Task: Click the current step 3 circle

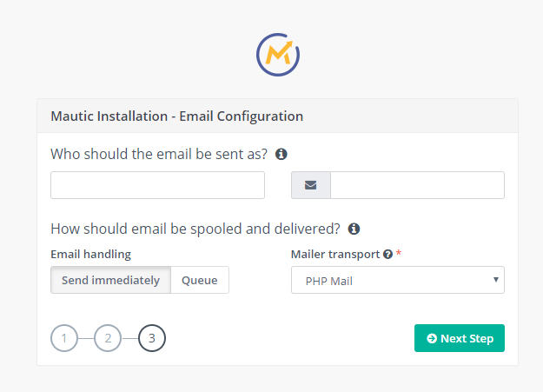Action: tap(151, 338)
